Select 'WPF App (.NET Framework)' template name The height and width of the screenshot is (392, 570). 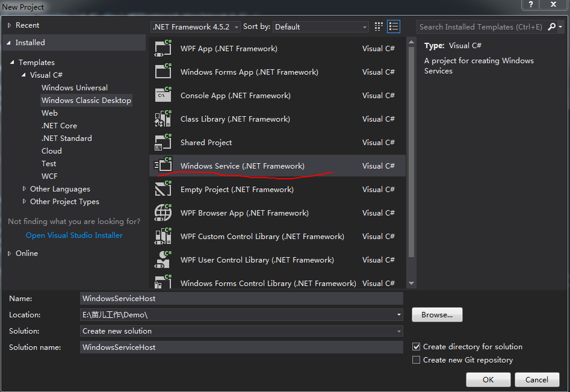tap(229, 49)
